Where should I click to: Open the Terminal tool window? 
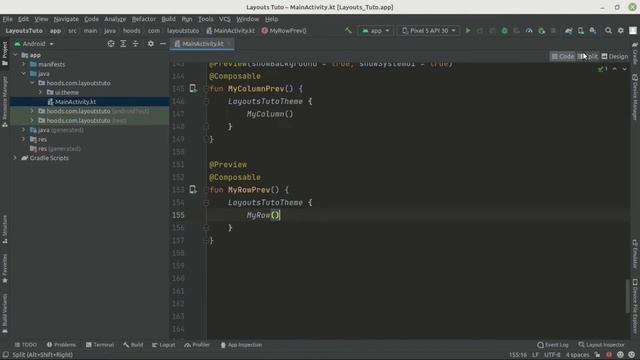[x=100, y=345]
